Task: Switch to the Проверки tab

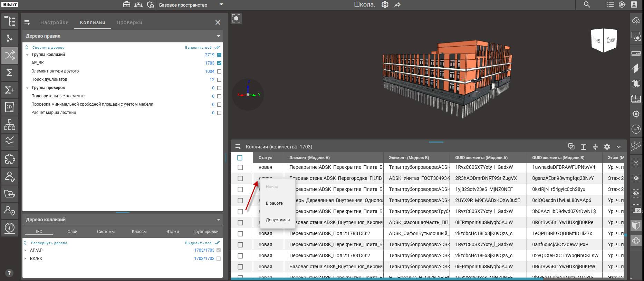Action: point(129,22)
